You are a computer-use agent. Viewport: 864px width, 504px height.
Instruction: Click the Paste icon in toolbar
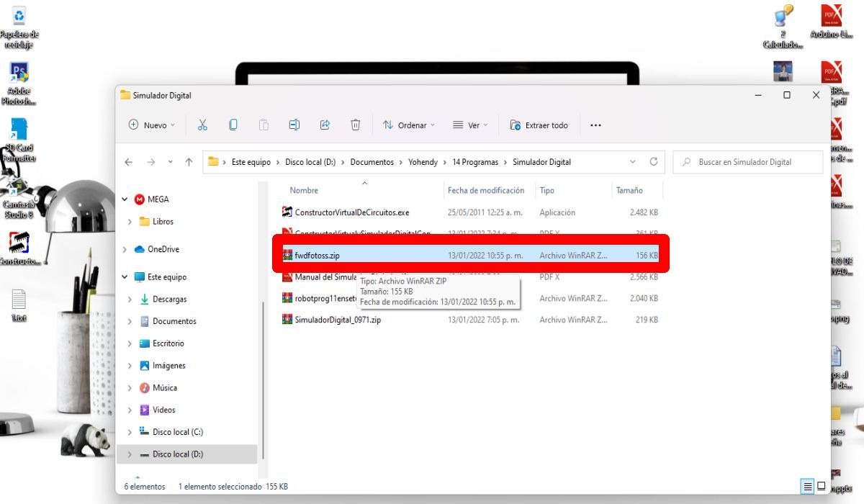coord(264,125)
